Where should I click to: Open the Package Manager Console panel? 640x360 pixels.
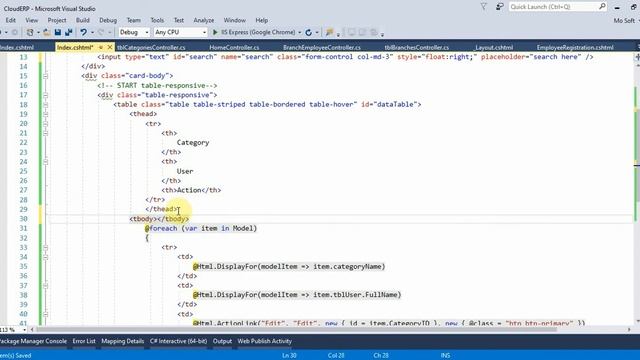33,341
